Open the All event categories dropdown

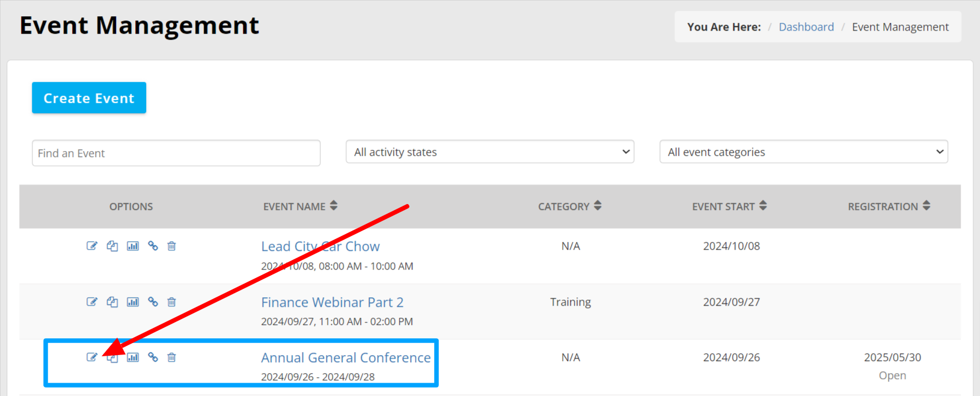[803, 152]
